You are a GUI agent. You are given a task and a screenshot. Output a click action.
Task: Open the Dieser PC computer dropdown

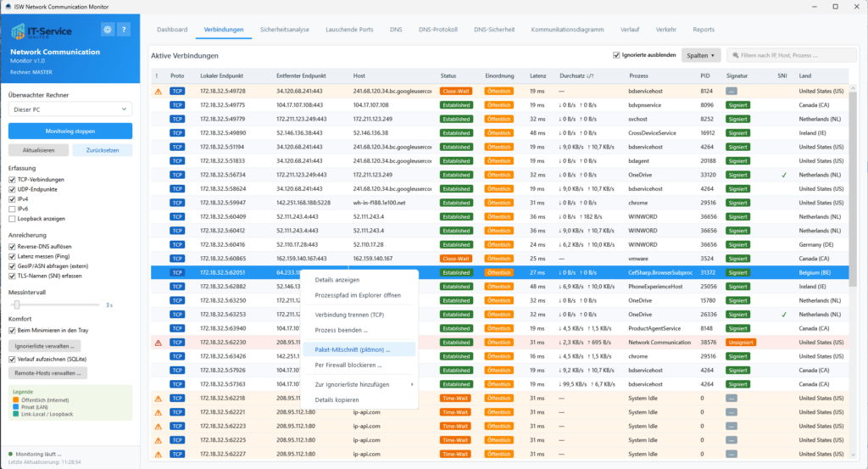point(70,109)
